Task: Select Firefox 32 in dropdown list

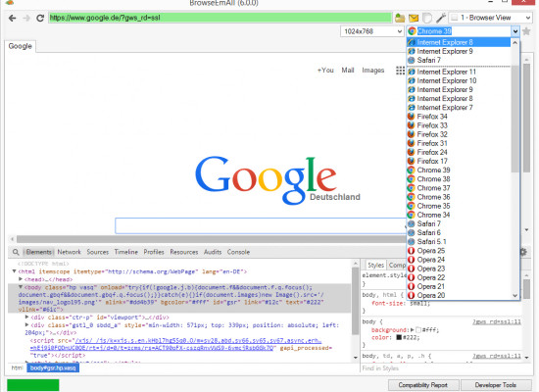Action: (x=459, y=134)
